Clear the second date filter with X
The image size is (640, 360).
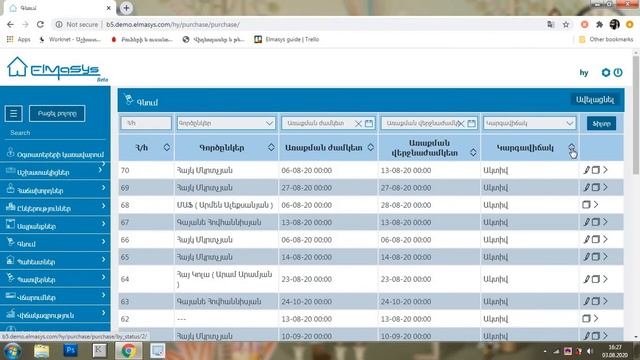click(x=461, y=123)
